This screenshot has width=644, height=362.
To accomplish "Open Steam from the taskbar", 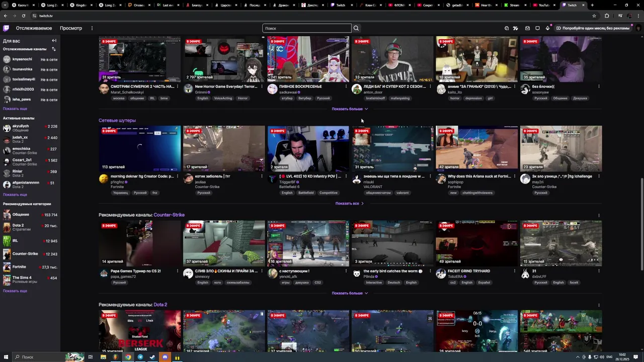I will pos(152,357).
